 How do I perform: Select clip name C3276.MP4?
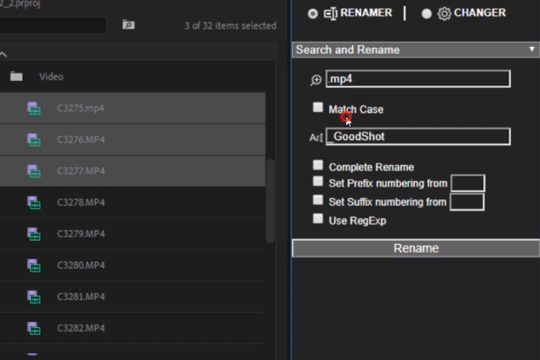coord(81,140)
